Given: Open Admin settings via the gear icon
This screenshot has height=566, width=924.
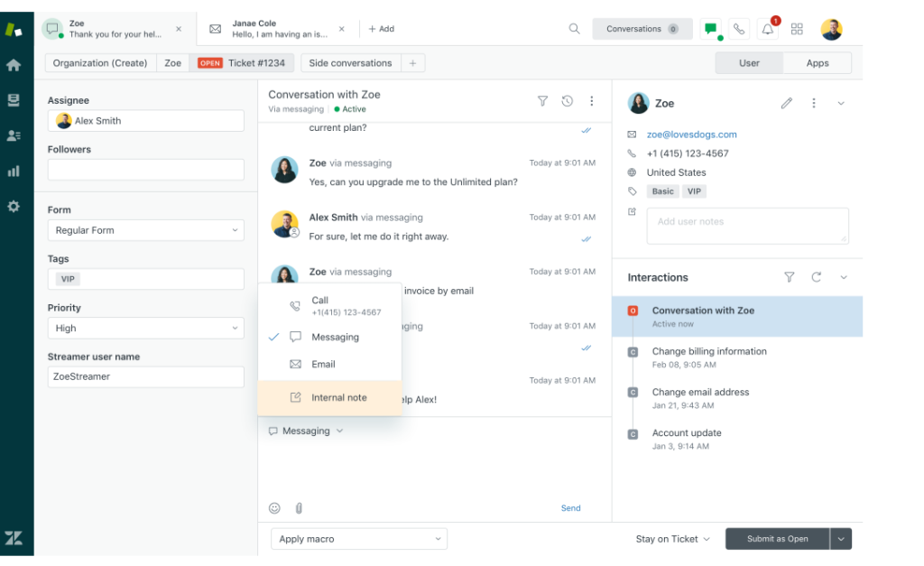Looking at the screenshot, I should pyautogui.click(x=13, y=207).
